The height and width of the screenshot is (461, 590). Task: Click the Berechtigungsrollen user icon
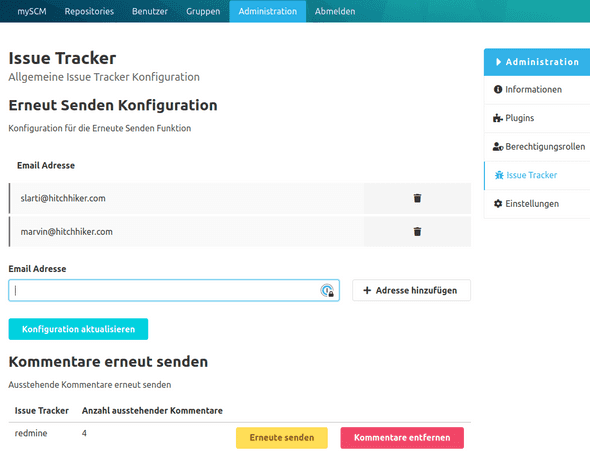498,146
